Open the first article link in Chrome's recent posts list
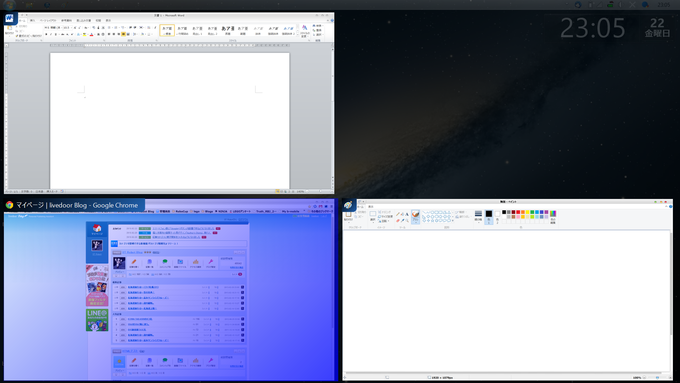The image size is (680, 383). [x=143, y=287]
